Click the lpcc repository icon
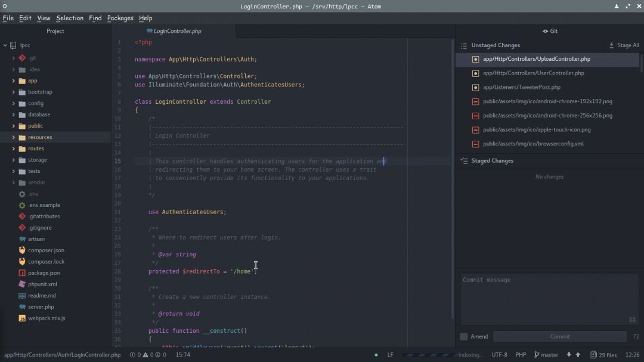 pos(13,45)
